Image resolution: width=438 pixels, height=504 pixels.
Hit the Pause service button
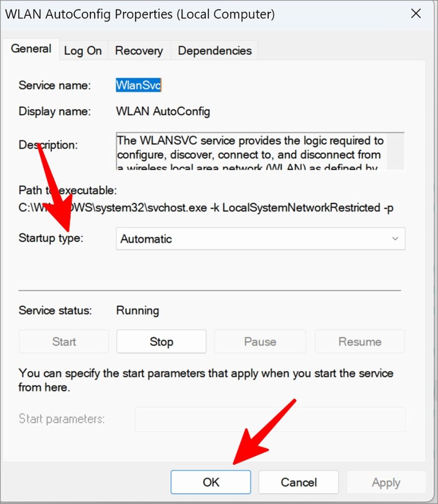pos(260,342)
